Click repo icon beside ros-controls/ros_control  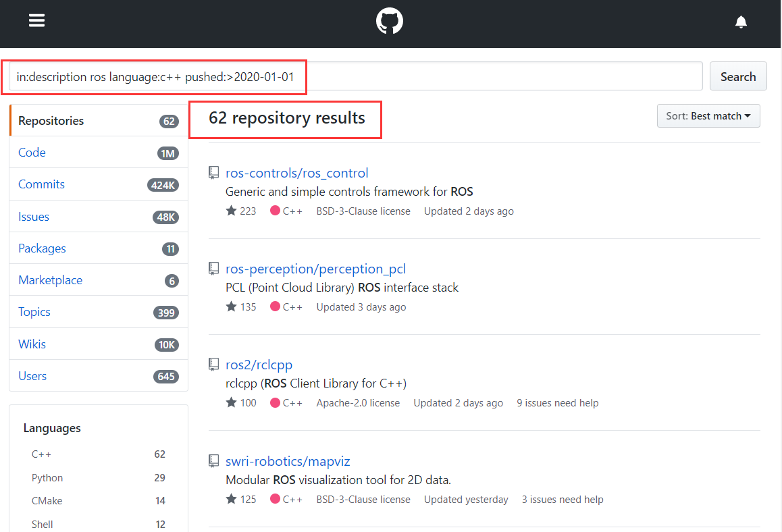point(213,173)
